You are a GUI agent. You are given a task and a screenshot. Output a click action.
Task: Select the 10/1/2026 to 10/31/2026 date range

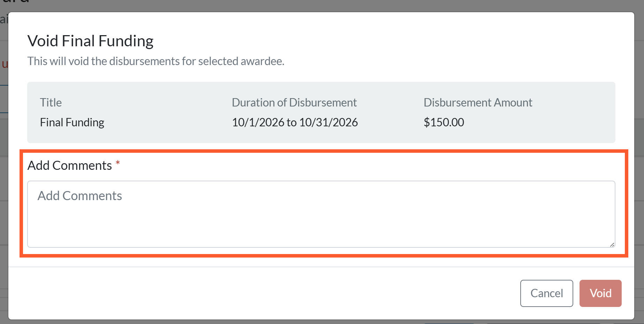point(295,122)
